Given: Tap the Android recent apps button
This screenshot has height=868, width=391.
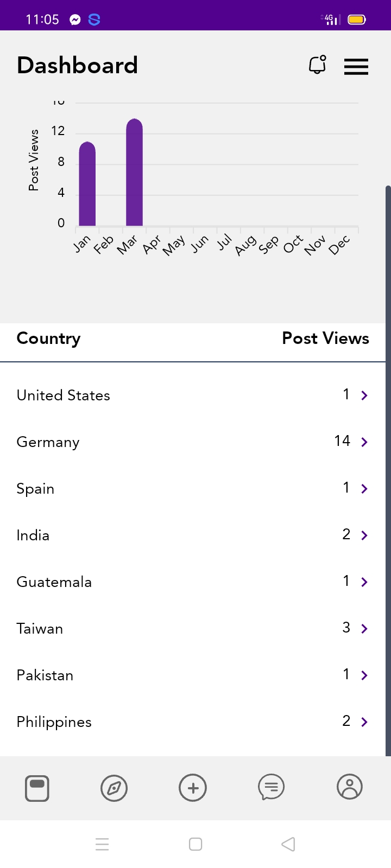Looking at the screenshot, I should (x=102, y=844).
